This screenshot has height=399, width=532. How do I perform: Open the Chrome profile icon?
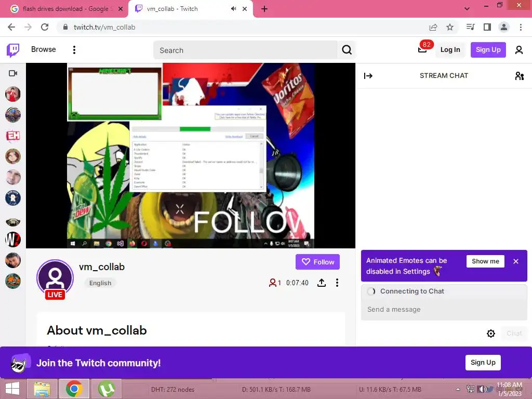[x=504, y=27]
